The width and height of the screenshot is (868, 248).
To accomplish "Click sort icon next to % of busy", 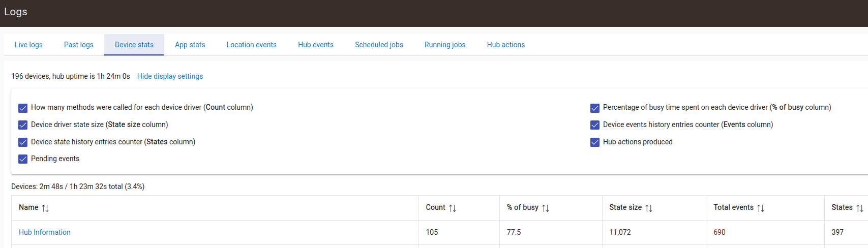I will [x=546, y=208].
